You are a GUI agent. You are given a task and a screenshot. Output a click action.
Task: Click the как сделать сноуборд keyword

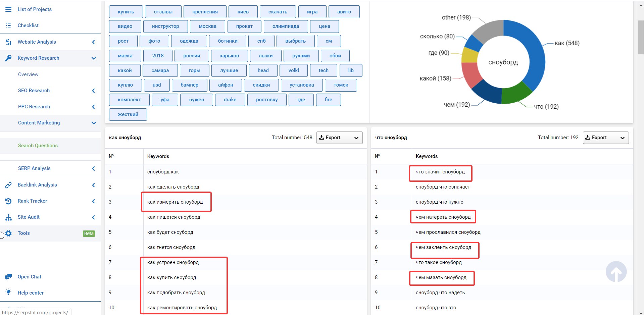[x=173, y=187]
